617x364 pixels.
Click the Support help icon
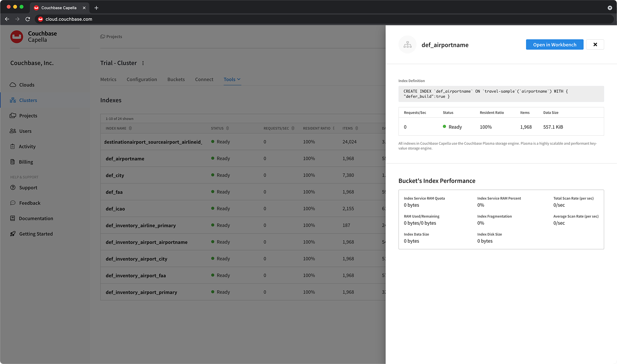pos(13,187)
